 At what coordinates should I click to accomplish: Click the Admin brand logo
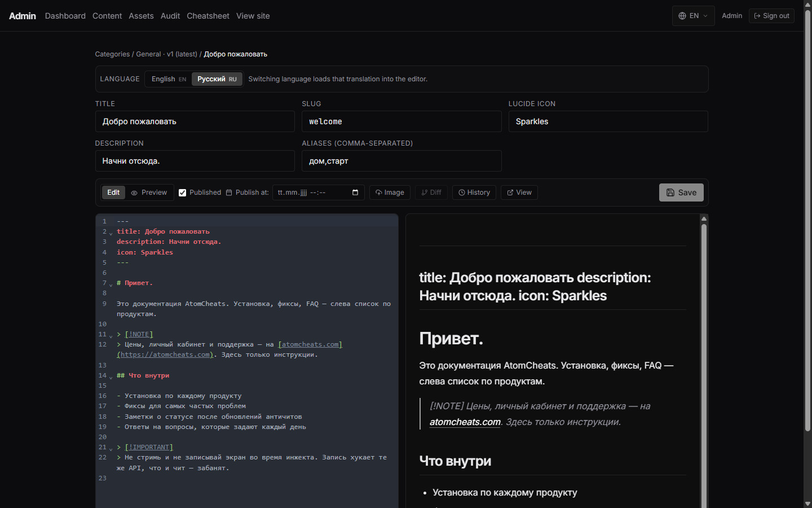[23, 16]
